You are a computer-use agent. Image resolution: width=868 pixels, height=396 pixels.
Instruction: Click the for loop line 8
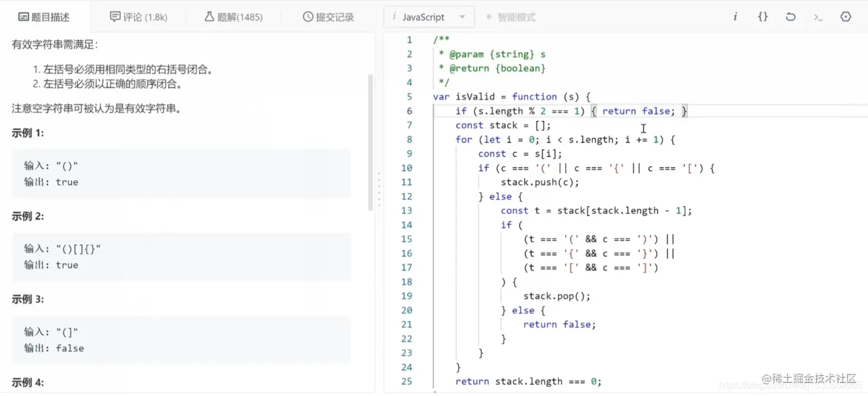[565, 140]
